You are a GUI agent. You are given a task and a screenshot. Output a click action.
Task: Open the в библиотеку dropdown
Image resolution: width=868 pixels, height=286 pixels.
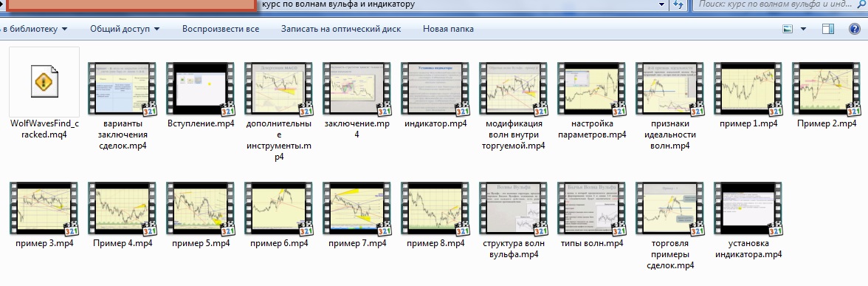[34, 29]
